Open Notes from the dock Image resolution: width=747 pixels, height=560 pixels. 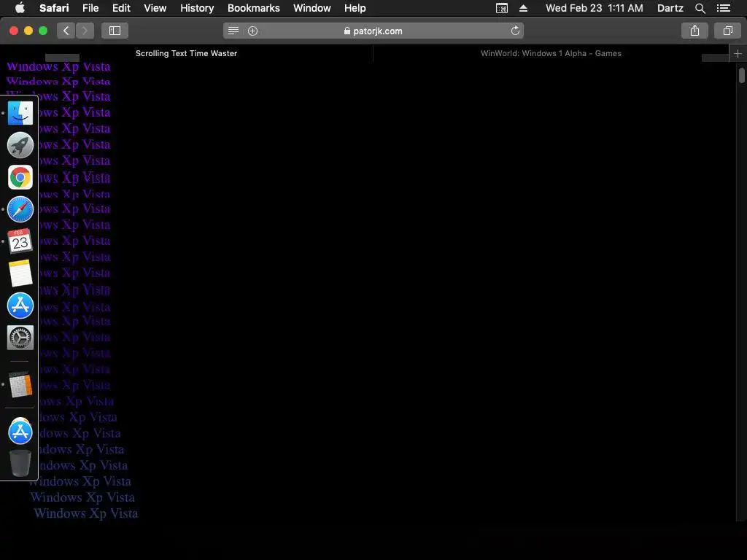20,273
